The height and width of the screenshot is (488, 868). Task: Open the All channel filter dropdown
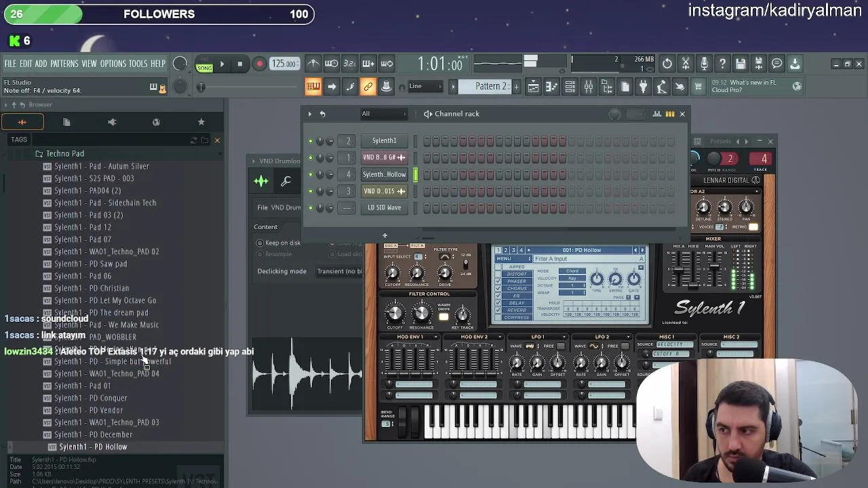384,114
